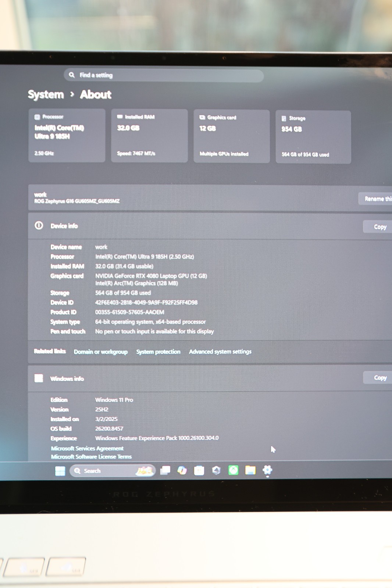
Task: Click the Storage drive icon
Action: (284, 118)
